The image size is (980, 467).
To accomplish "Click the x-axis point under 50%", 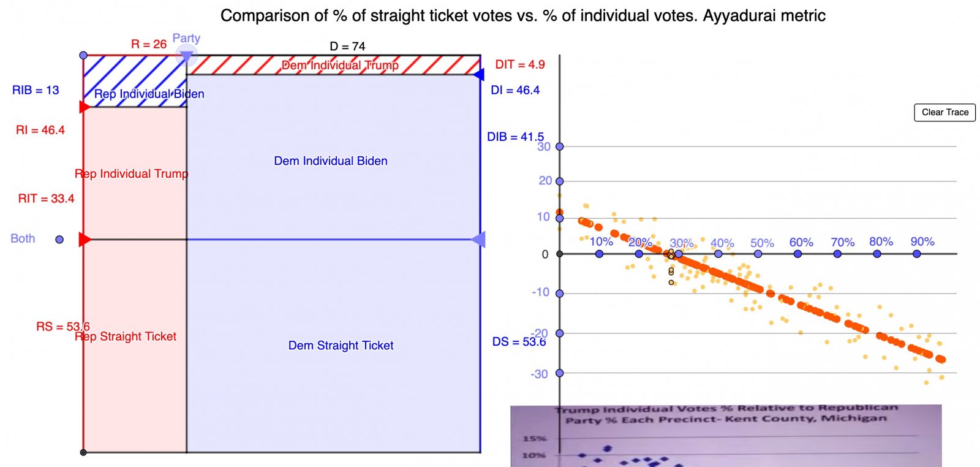I will coord(758,254).
